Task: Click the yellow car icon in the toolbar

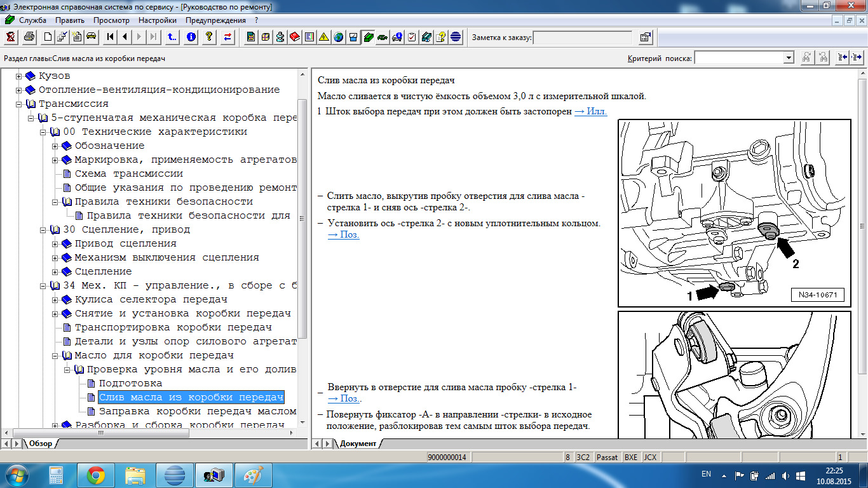Action: (92, 37)
